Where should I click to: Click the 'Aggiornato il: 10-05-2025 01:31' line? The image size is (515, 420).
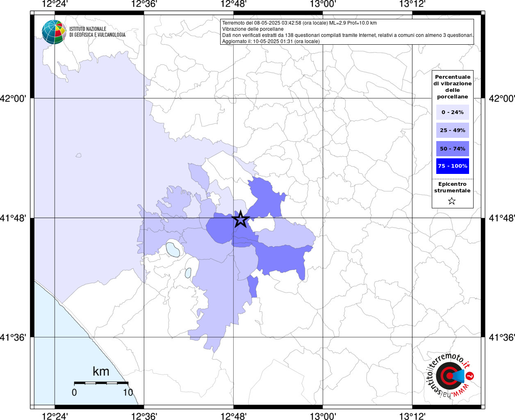(x=271, y=41)
